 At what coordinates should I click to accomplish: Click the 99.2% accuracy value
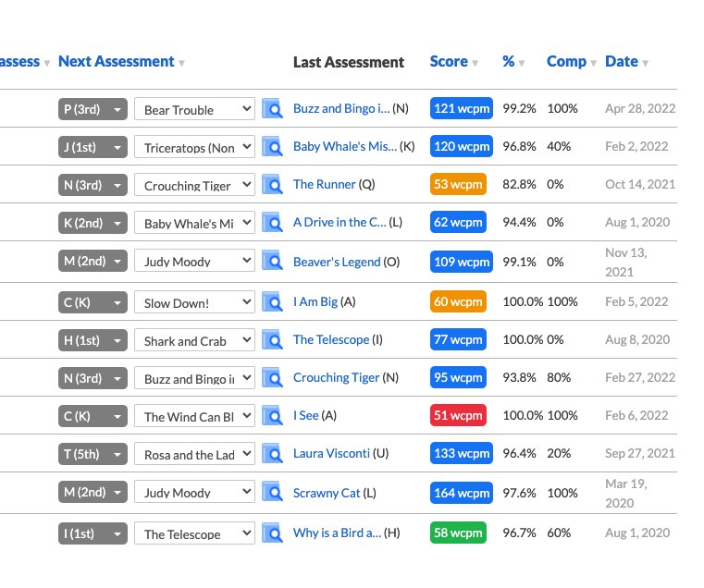519,108
